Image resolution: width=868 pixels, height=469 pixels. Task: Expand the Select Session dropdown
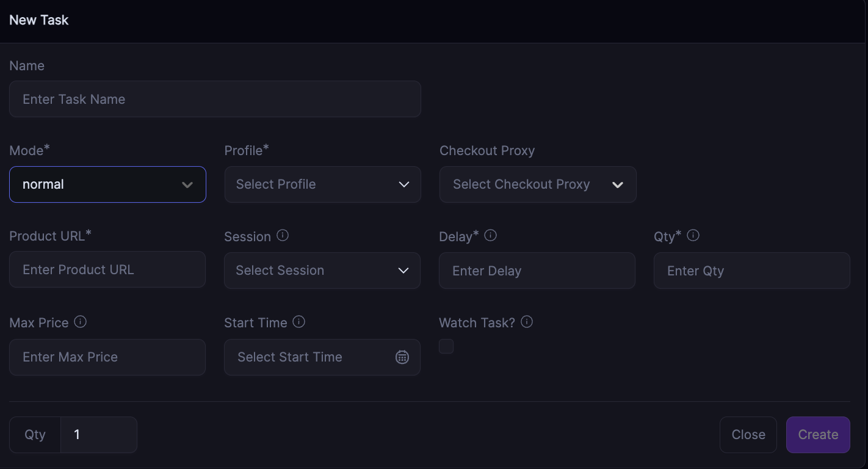tap(322, 271)
